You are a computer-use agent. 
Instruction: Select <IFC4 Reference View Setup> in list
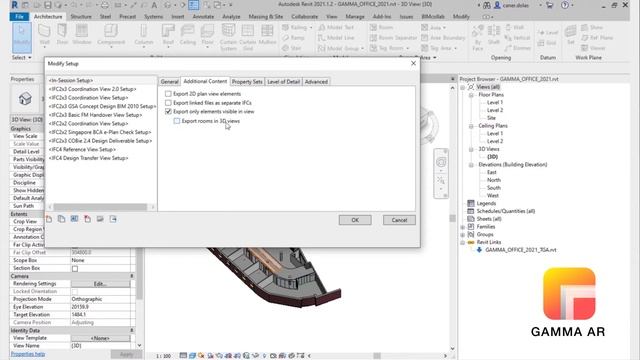82,149
